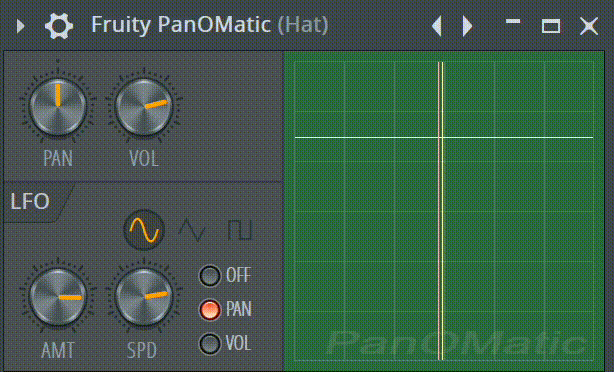614x372 pixels.
Task: Click the Fruity PanOMatic title text
Action: pos(181,25)
